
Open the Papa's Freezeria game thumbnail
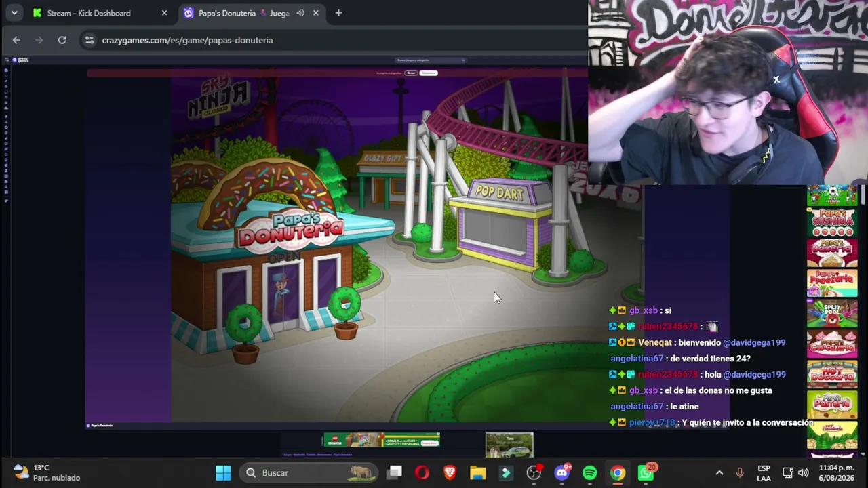coord(832,284)
